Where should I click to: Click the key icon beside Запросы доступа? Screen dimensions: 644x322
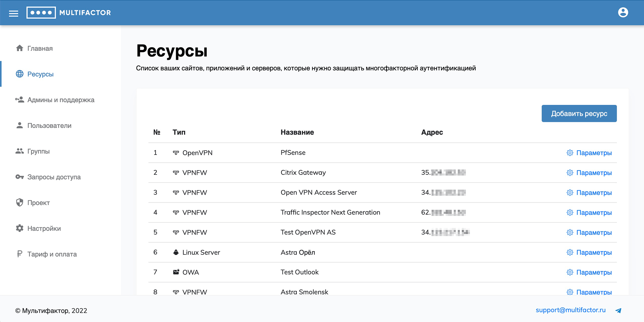19,177
